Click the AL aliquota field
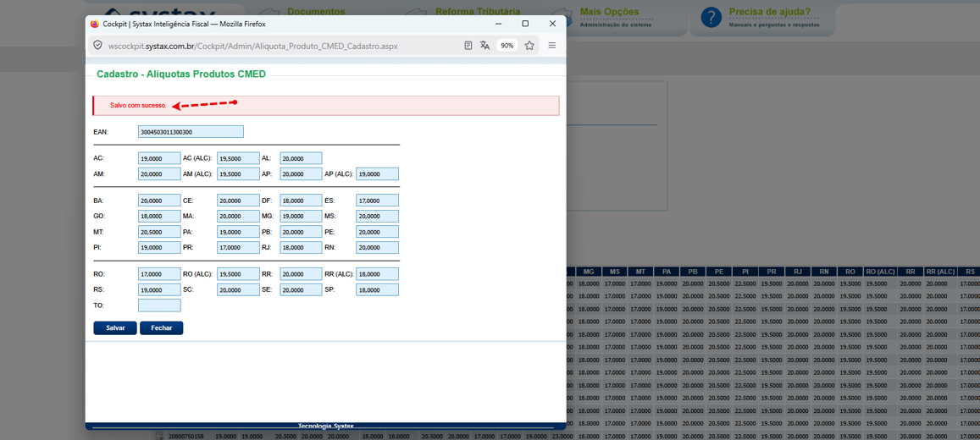980x440 pixels. [x=302, y=158]
